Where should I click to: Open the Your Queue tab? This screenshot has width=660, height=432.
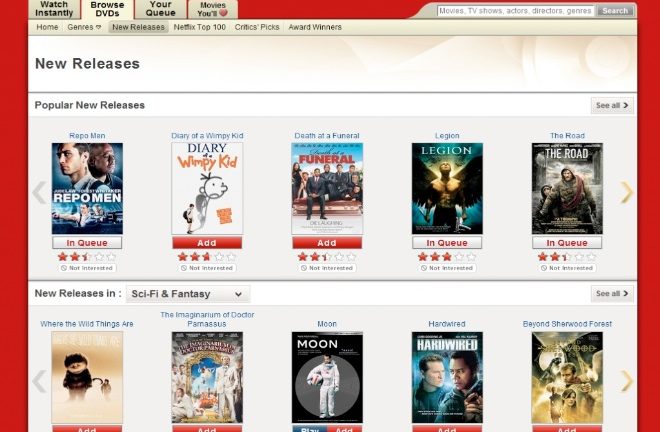tap(160, 9)
